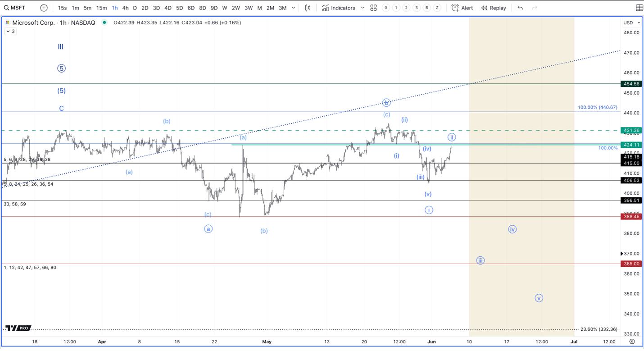Open the chart style candles icon
This screenshot has width=644, height=351.
click(x=308, y=8)
